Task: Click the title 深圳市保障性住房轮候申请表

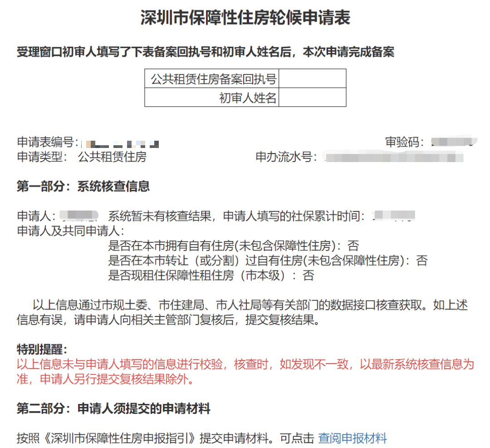Action: 245,17
